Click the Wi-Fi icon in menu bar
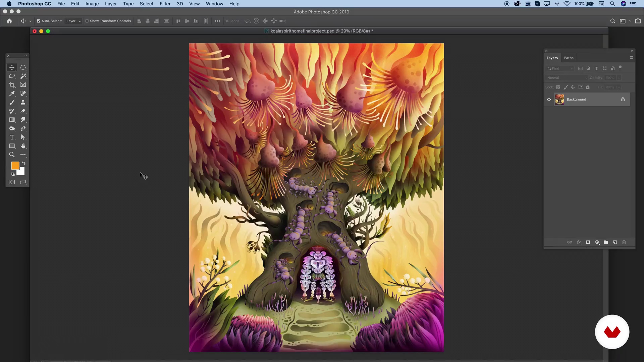 pyautogui.click(x=567, y=4)
